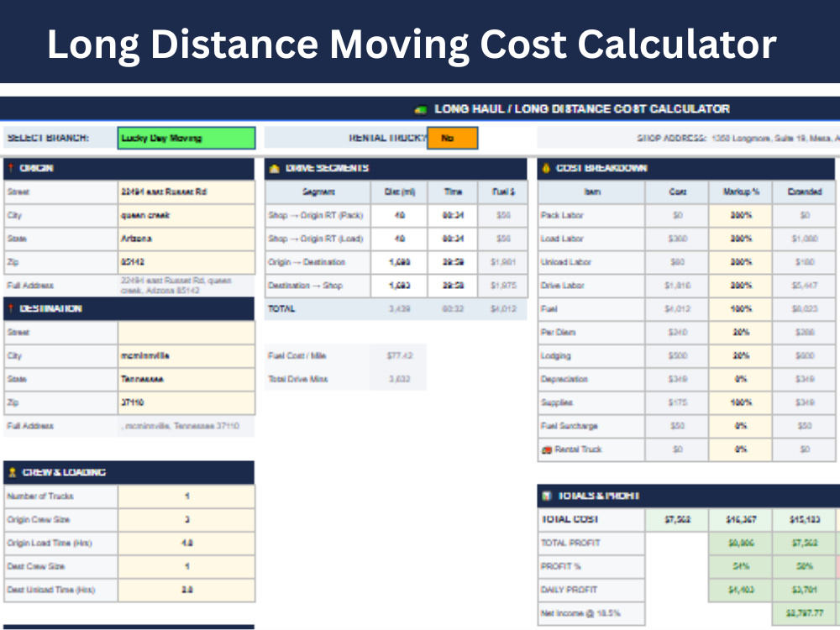Open the Rental Truck dropdown showing No
Screen dimensions: 840x630
coord(452,139)
